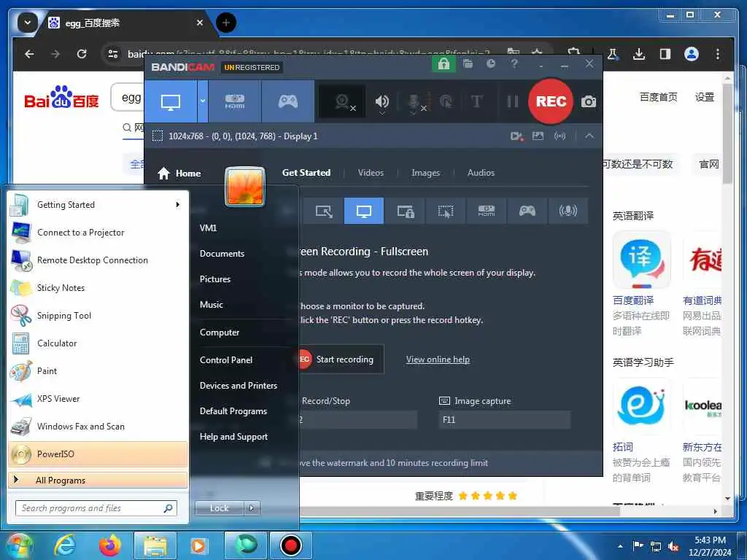Click the Lock button in Start menu
This screenshot has height=560, width=747.
(219, 508)
